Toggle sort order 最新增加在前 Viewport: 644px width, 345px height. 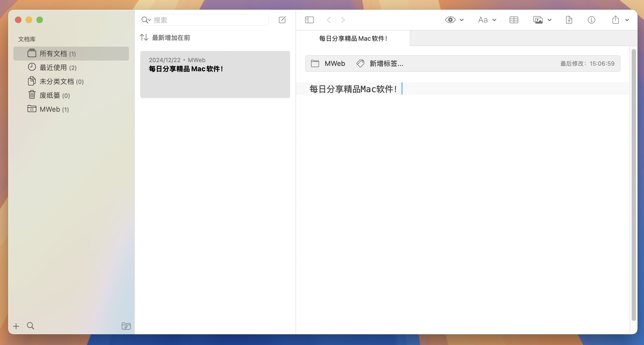(x=165, y=38)
